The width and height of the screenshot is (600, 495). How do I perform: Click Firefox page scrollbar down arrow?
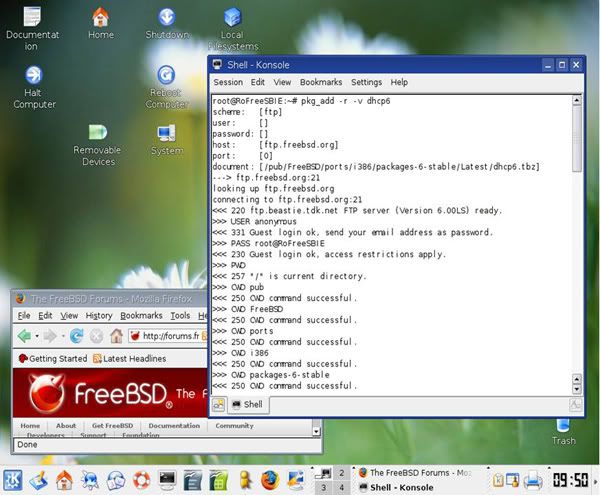click(316, 431)
